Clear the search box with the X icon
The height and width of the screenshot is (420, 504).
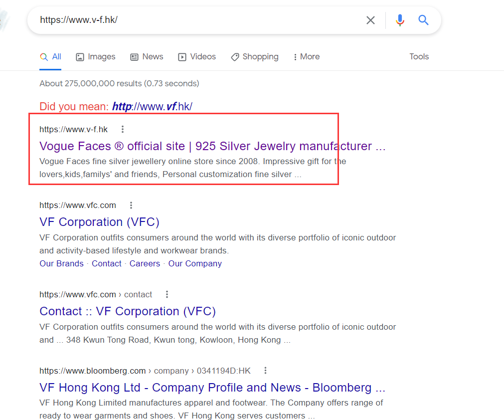click(x=370, y=20)
